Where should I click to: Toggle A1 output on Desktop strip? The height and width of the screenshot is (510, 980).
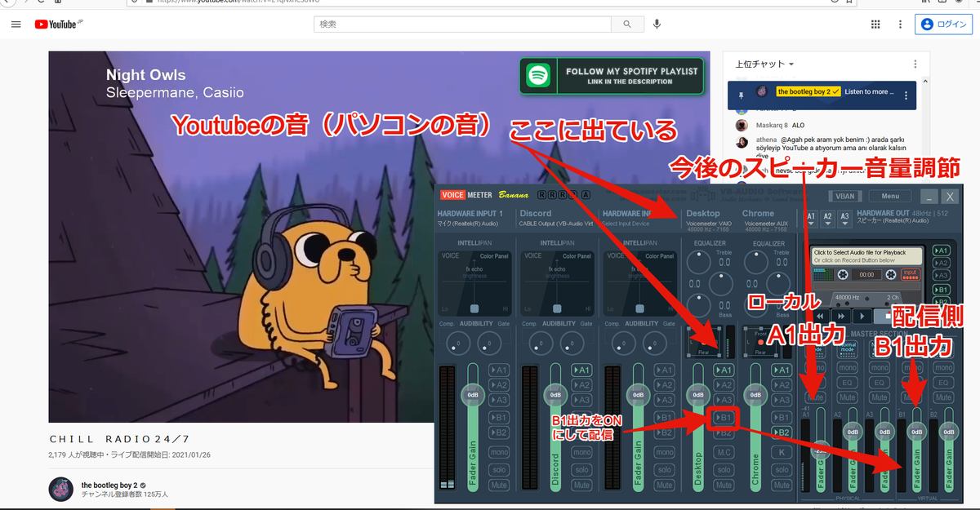724,370
